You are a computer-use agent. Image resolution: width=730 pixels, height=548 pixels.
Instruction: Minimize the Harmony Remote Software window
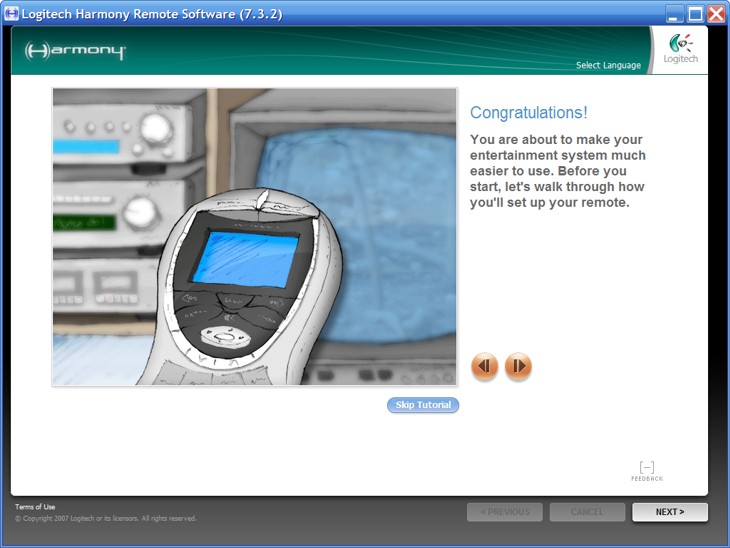tap(673, 14)
